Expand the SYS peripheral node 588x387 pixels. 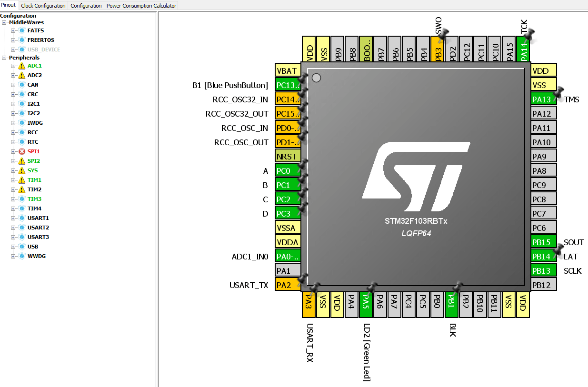pyautogui.click(x=13, y=170)
